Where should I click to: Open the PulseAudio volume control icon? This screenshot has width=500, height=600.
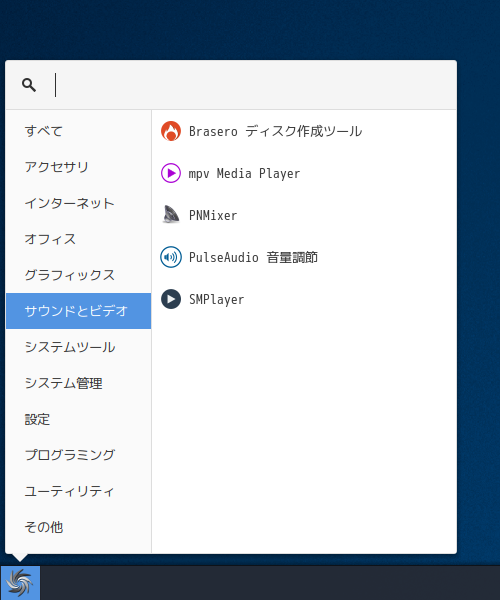pyautogui.click(x=171, y=257)
